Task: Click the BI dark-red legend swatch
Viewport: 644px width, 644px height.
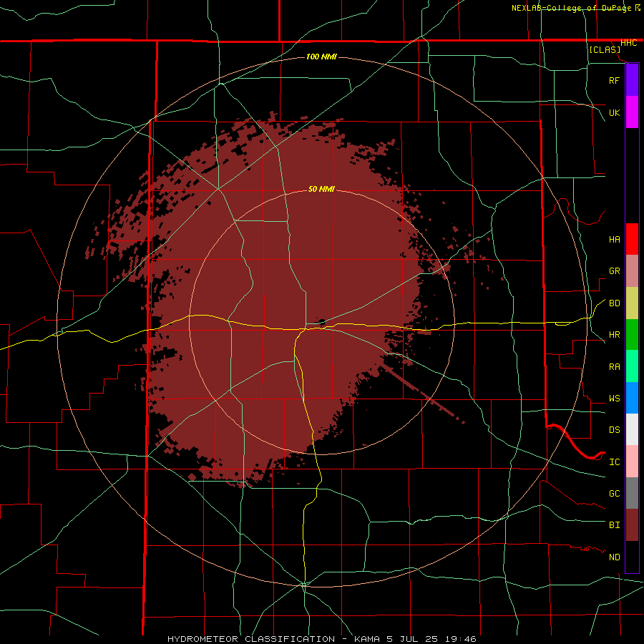Action: pos(632,525)
